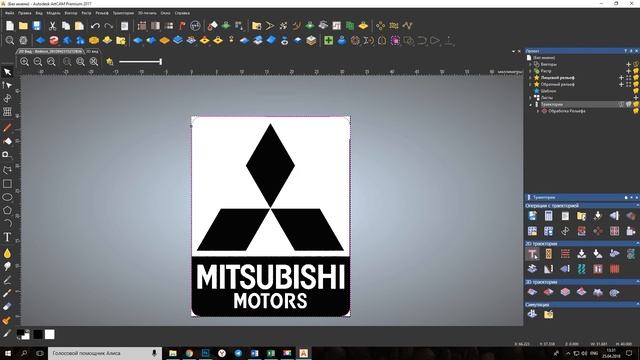Click the red flag icon in top toolbar
The height and width of the screenshot is (360, 640).
[182, 26]
